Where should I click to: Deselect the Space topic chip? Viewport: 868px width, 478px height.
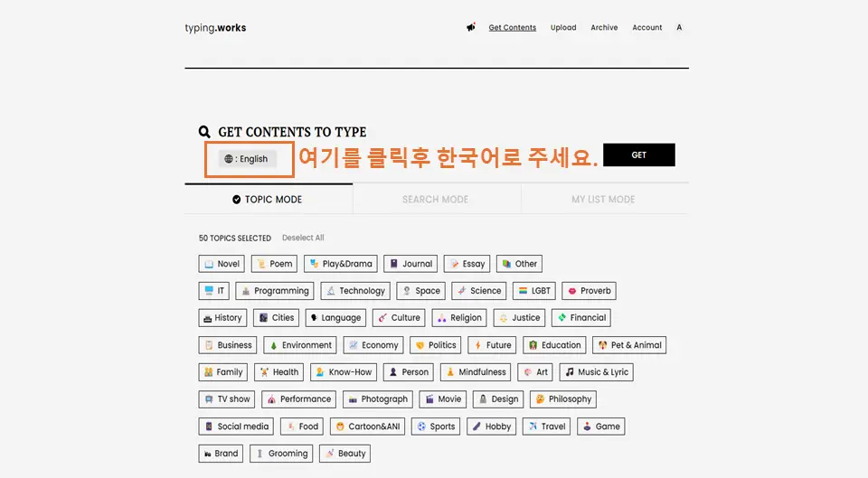(x=420, y=291)
